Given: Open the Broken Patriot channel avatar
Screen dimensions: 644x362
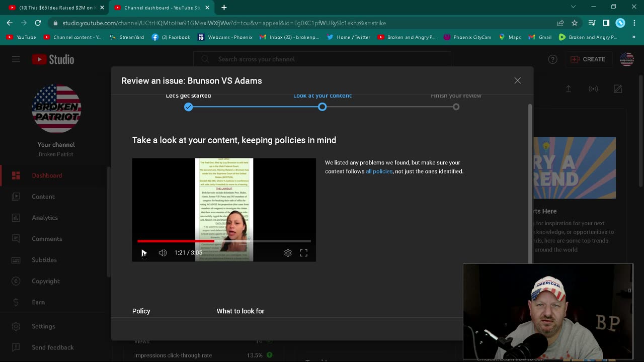Looking at the screenshot, I should [56, 109].
